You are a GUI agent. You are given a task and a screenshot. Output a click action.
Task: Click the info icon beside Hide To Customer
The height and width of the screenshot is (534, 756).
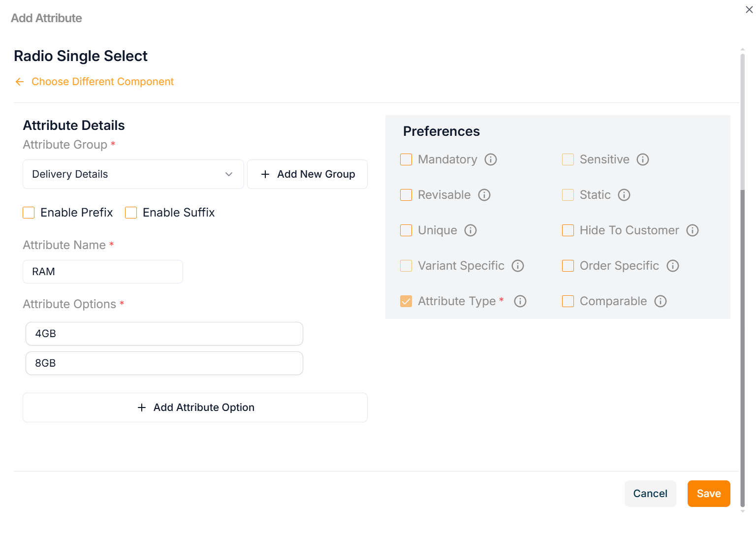click(x=693, y=230)
